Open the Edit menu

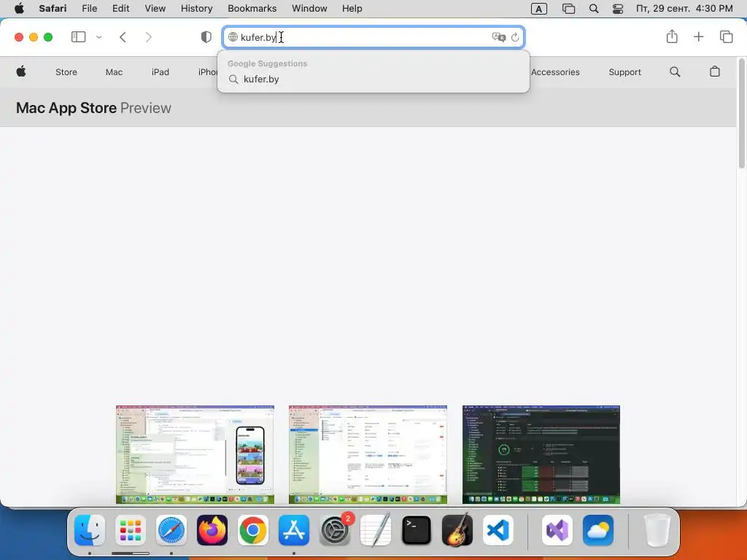(120, 9)
